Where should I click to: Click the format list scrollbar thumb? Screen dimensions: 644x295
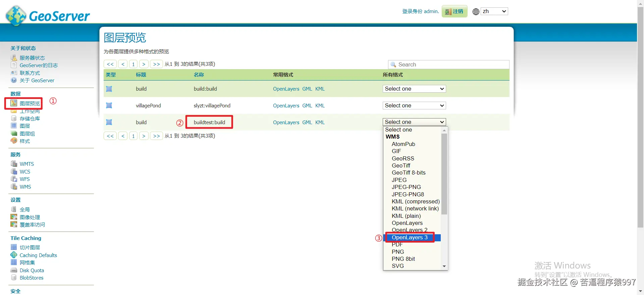[444, 174]
